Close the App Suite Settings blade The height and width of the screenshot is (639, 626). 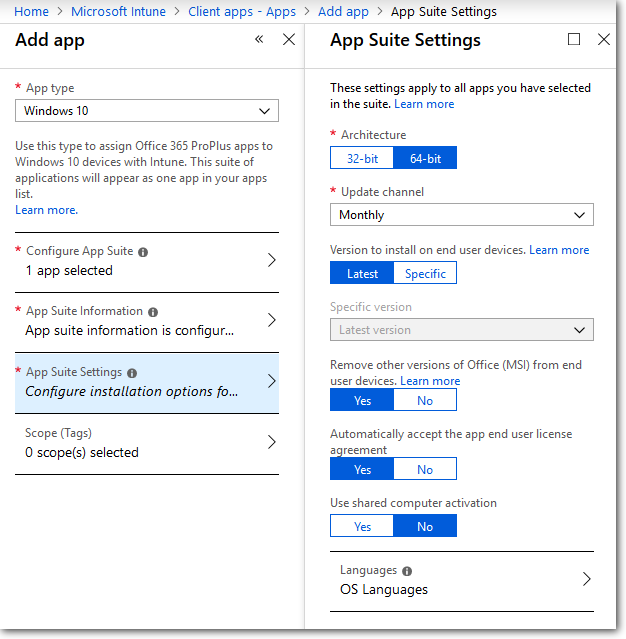tap(603, 40)
